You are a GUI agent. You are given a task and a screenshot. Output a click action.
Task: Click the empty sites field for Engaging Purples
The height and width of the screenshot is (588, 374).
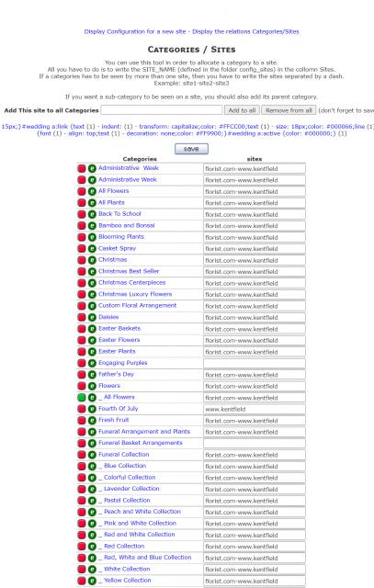click(255, 364)
